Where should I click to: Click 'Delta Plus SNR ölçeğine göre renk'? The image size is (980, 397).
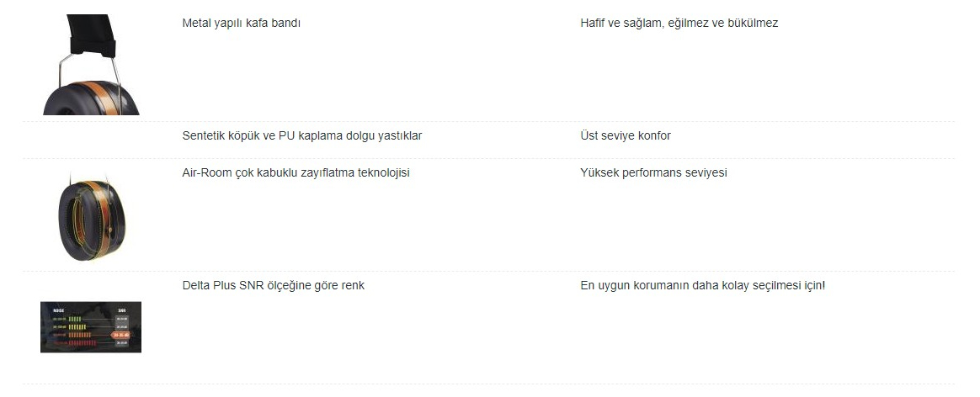click(273, 285)
